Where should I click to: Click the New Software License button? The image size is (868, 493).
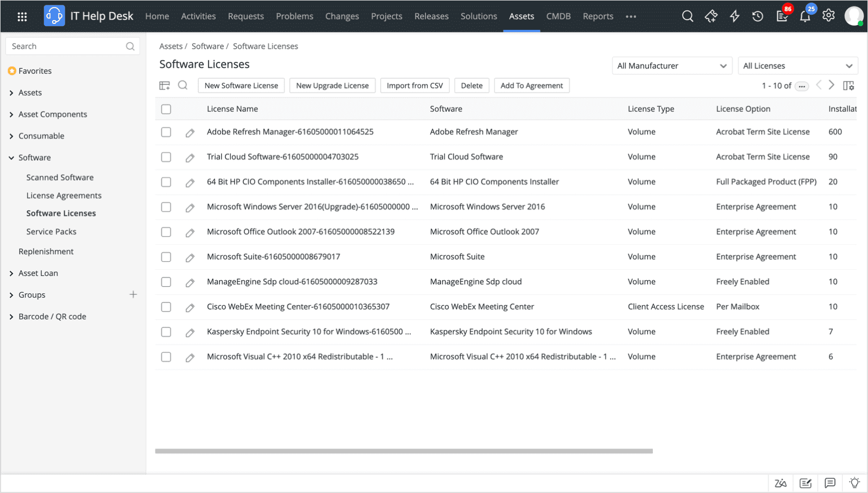(x=241, y=86)
